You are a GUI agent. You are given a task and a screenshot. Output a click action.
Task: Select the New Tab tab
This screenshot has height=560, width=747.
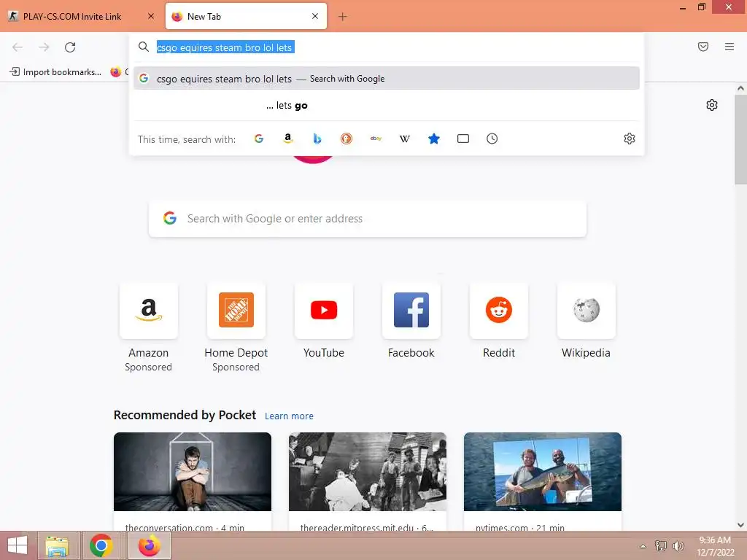point(246,16)
